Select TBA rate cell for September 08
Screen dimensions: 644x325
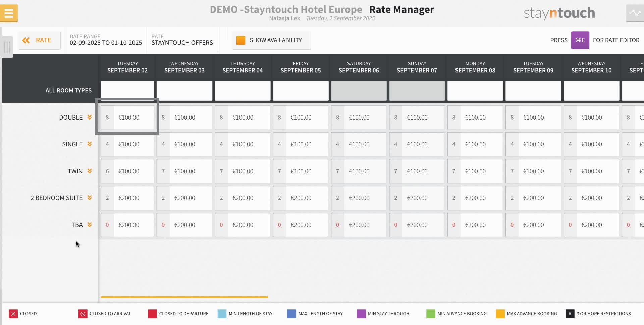point(475,225)
